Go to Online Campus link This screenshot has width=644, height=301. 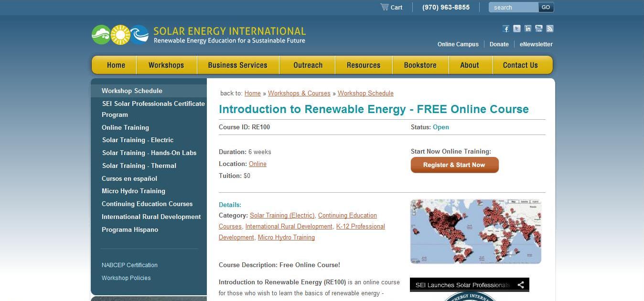pyautogui.click(x=458, y=44)
